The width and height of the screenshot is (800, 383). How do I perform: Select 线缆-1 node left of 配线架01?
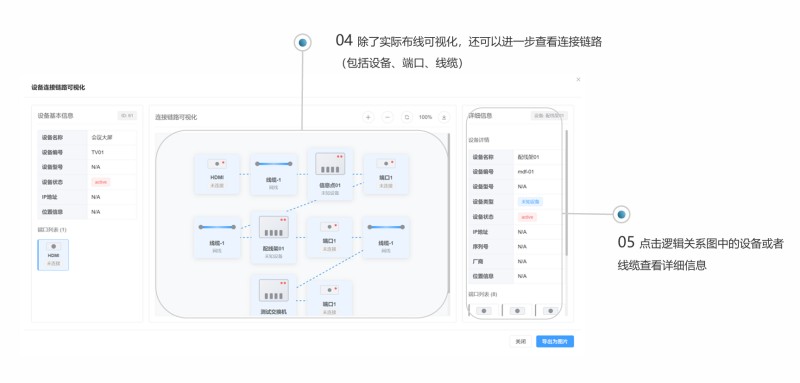tap(217, 237)
